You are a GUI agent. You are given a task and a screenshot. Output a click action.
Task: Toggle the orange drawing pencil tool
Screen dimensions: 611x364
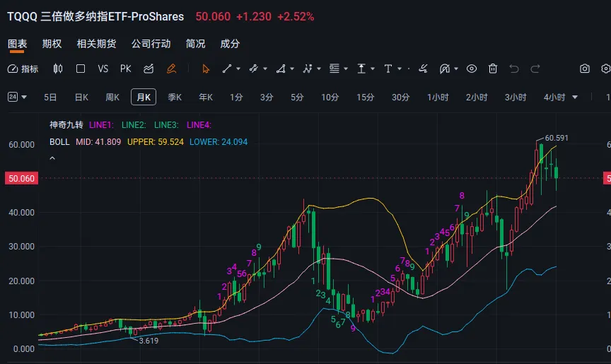coord(171,69)
